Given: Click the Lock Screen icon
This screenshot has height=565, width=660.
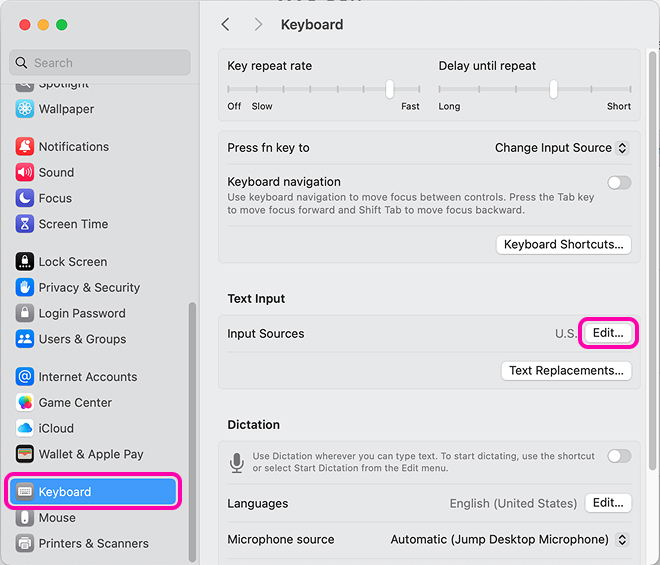Looking at the screenshot, I should (x=25, y=261).
